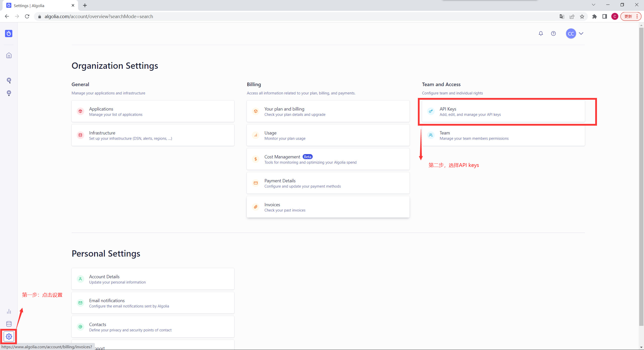The height and width of the screenshot is (350, 644).
Task: Click the API Keys key icon
Action: pyautogui.click(x=431, y=111)
